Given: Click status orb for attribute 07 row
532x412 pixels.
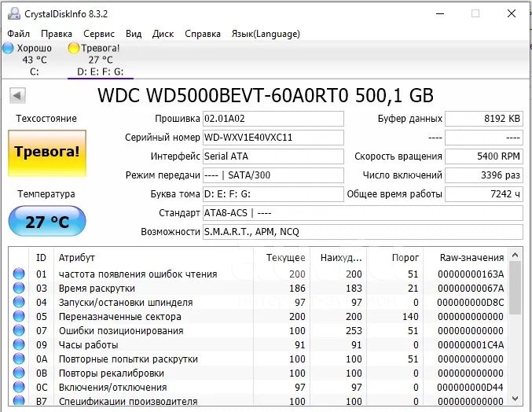Looking at the screenshot, I should 19,330.
